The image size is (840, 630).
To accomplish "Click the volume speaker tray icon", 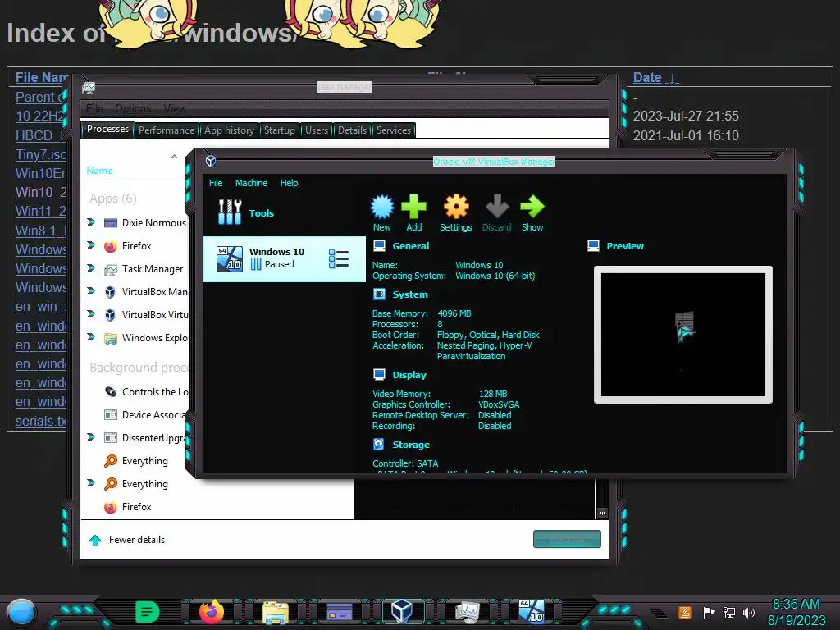I will tap(748, 612).
